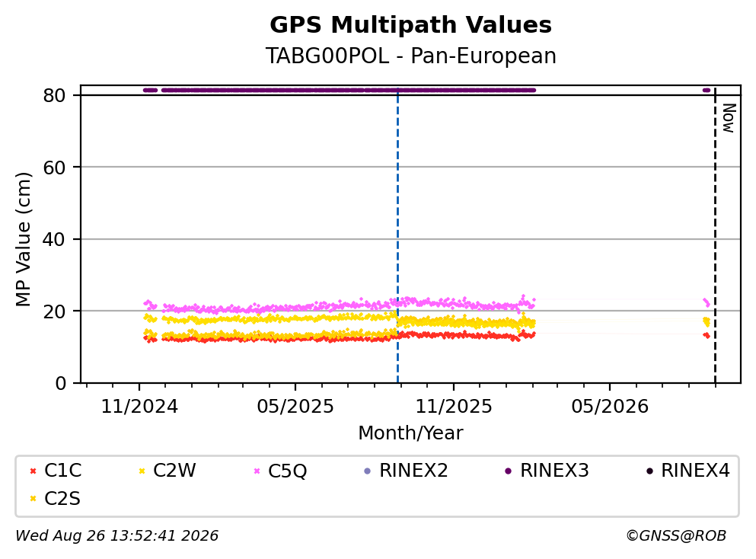Click the 80 y-axis tick label
This screenshot has width=756, height=559.
pos(55,95)
